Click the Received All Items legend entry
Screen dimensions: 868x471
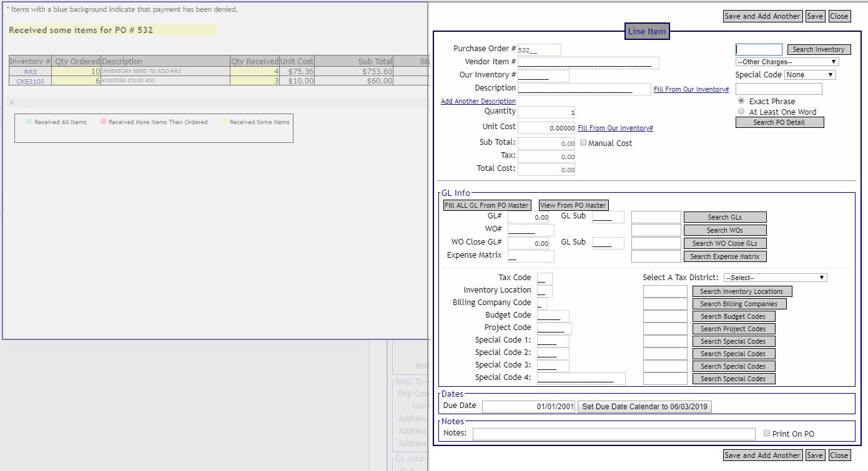tap(56, 122)
